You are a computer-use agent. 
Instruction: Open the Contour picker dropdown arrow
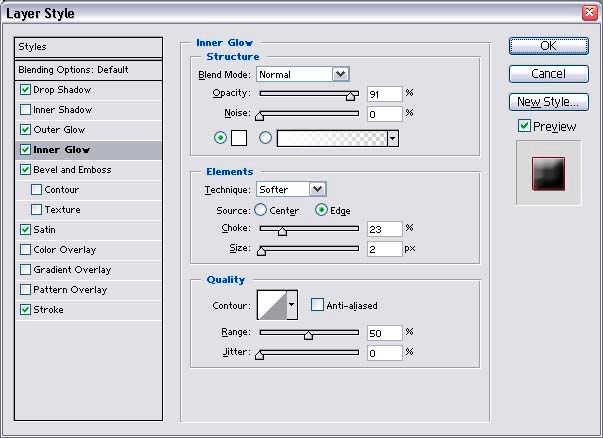(292, 305)
